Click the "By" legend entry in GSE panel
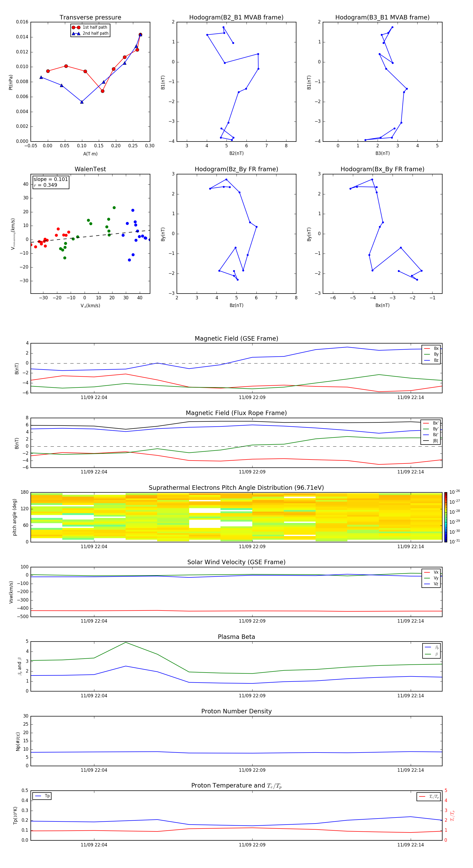Viewport: 473px width, 868px height. click(431, 354)
